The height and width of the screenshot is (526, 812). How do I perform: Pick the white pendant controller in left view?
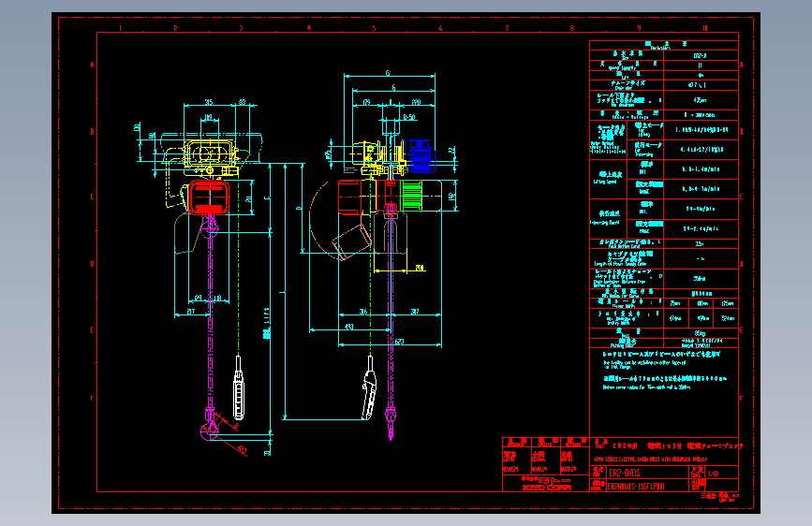coord(238,387)
